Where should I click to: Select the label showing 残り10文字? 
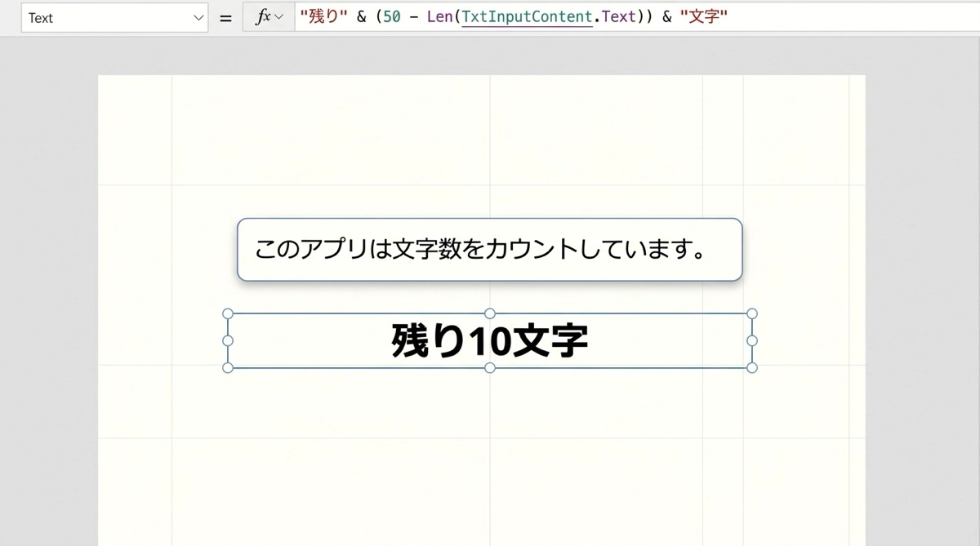[489, 341]
